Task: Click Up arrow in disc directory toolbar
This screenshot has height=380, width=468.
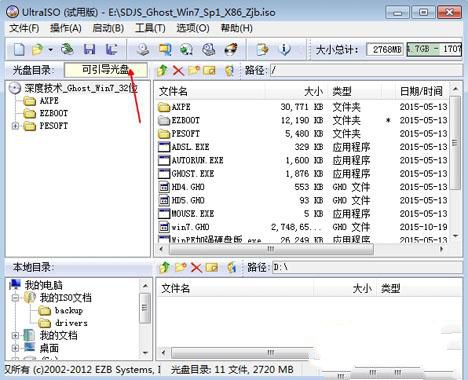Action: click(162, 70)
